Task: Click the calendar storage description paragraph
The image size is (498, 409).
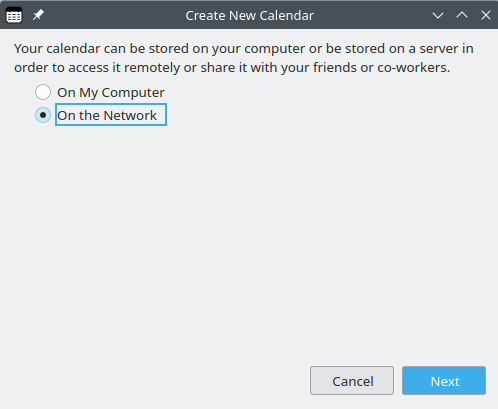Action: coord(244,58)
